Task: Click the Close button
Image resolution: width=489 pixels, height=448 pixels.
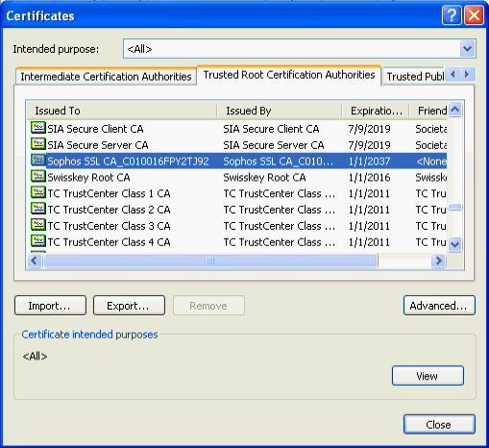Action: pyautogui.click(x=439, y=425)
